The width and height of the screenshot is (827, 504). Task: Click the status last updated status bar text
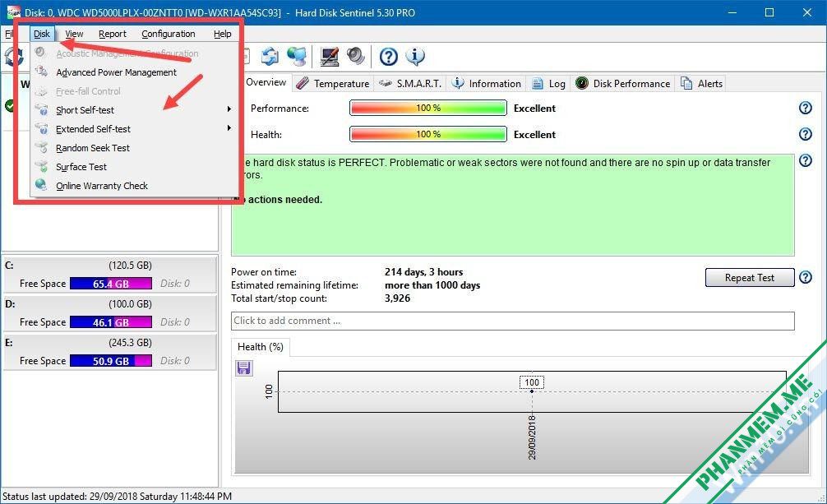pyautogui.click(x=117, y=496)
